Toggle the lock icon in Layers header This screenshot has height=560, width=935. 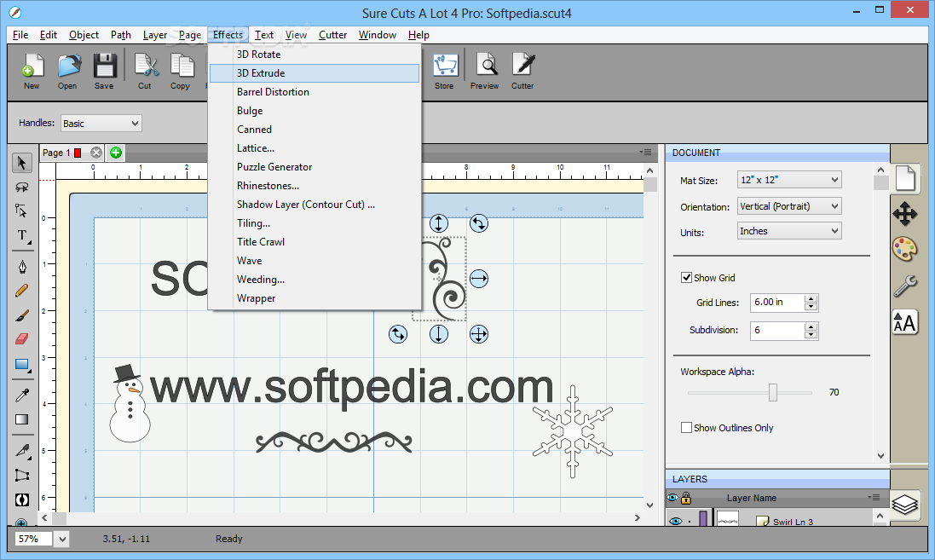686,498
